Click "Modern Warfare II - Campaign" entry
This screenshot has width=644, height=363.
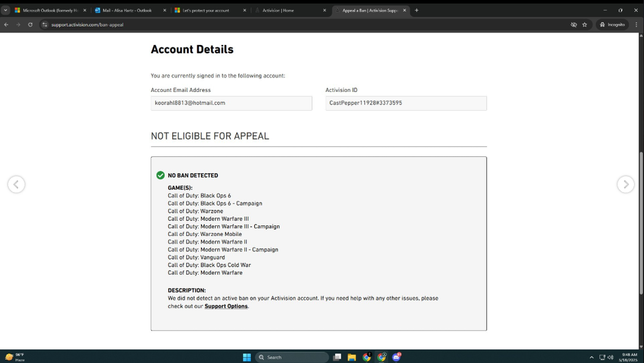point(223,250)
